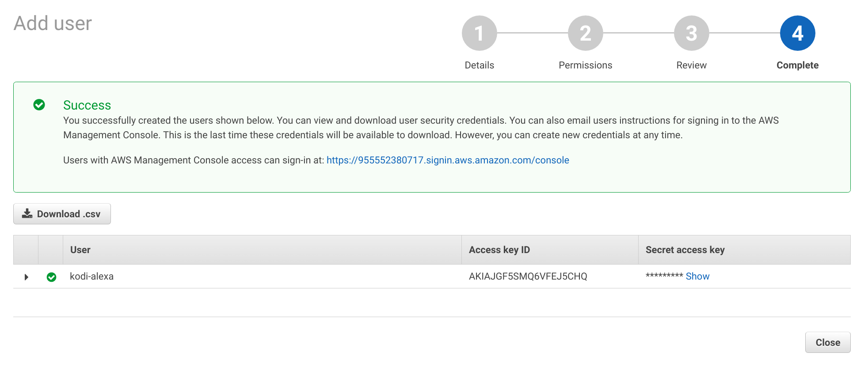Show the secret access key
Screen dimensions: 868x371
pyautogui.click(x=697, y=276)
